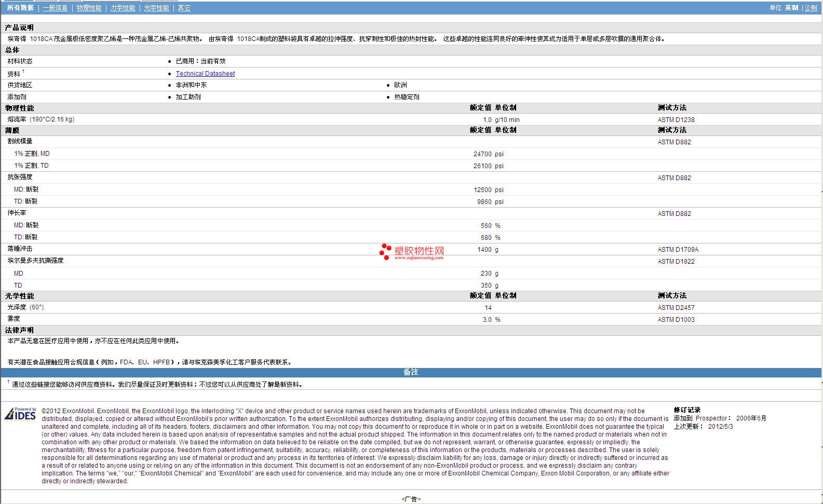
Task: Click the 修订记录 heading
Action: tap(687, 410)
